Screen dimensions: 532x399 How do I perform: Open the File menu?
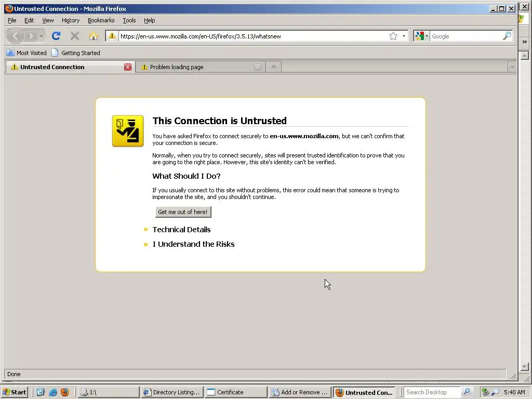(12, 20)
